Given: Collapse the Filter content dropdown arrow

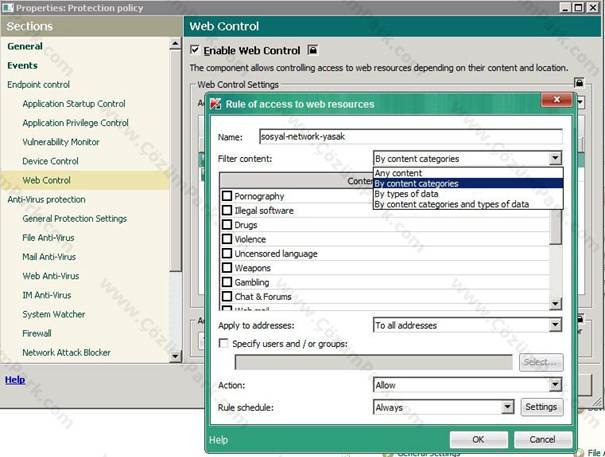Looking at the screenshot, I should click(555, 158).
